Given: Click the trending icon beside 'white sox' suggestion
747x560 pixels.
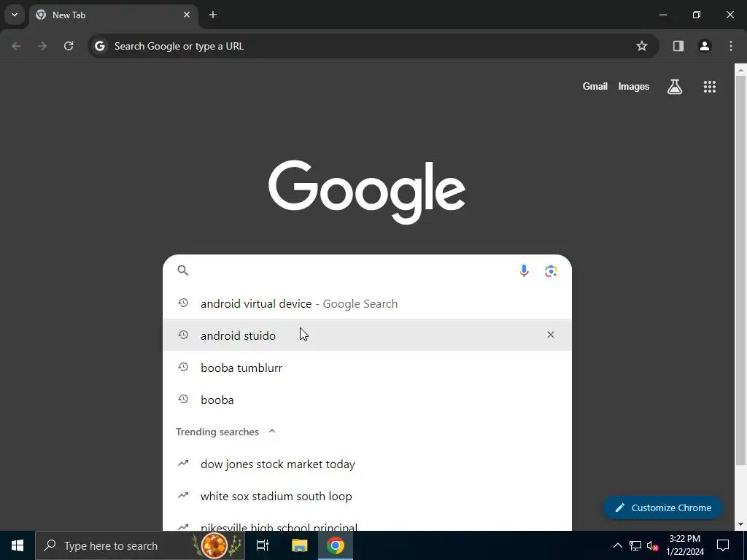Looking at the screenshot, I should 183,495.
